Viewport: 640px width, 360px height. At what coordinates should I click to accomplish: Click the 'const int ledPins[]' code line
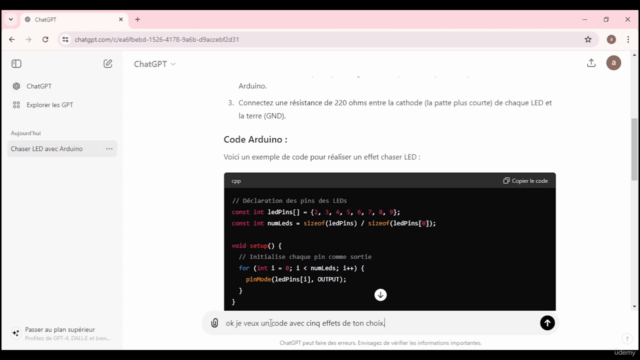click(316, 212)
